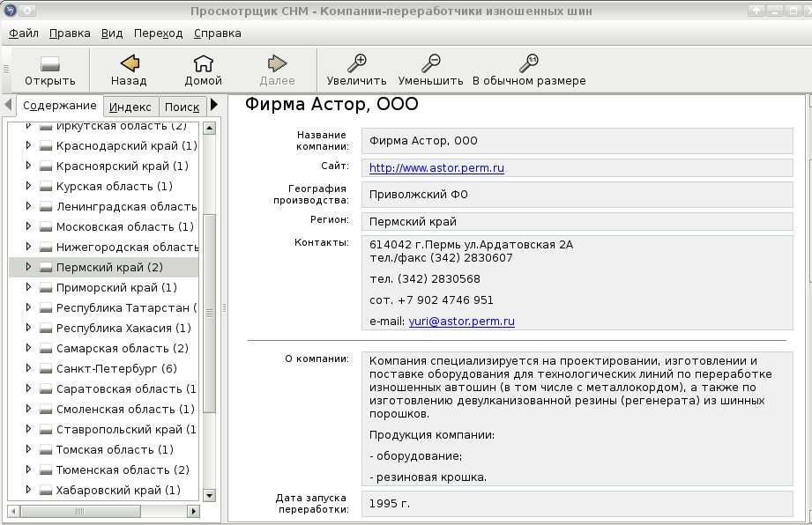Click the book icon beside Приморский край
The width and height of the screenshot is (812, 525).
(46, 288)
